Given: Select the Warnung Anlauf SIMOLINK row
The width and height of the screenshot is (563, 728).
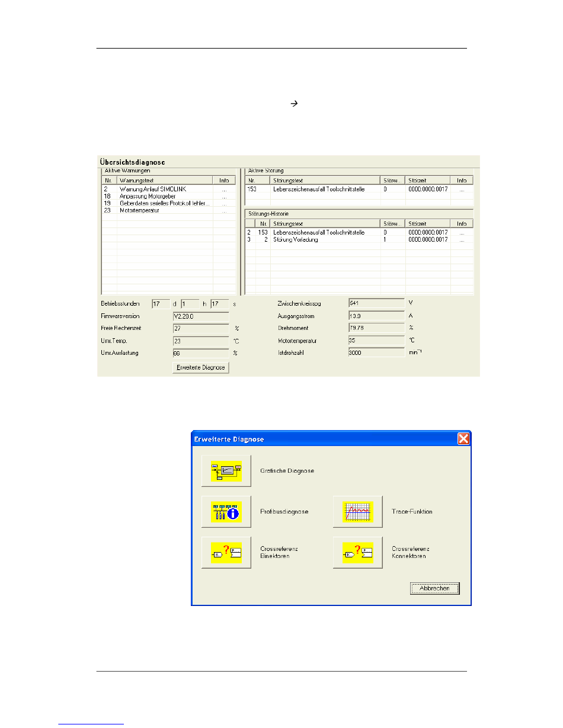Looking at the screenshot, I should coord(169,189).
